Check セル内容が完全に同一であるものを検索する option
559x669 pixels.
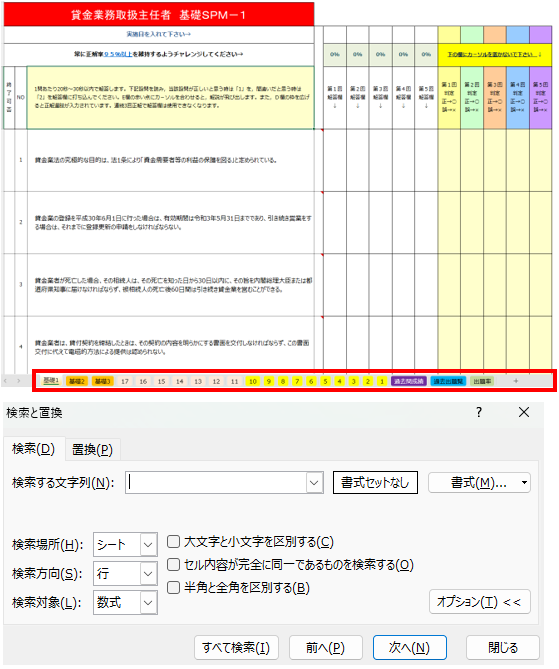click(x=173, y=565)
